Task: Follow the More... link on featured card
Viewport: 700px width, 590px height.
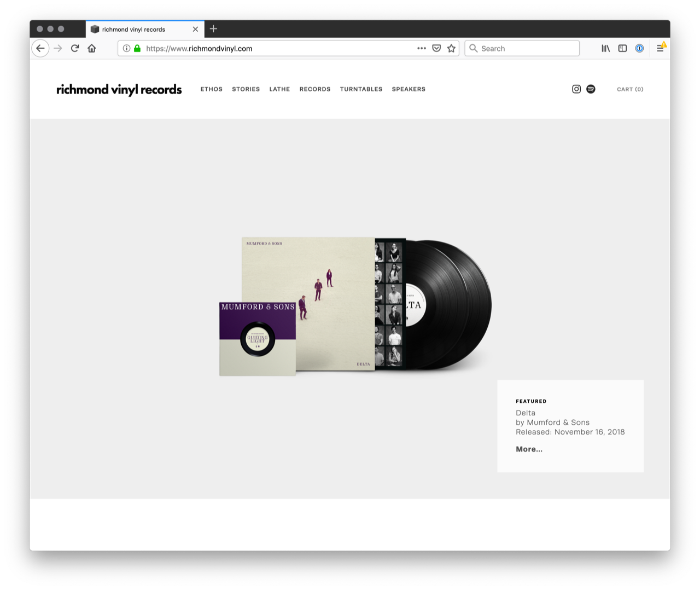Action: pos(529,449)
